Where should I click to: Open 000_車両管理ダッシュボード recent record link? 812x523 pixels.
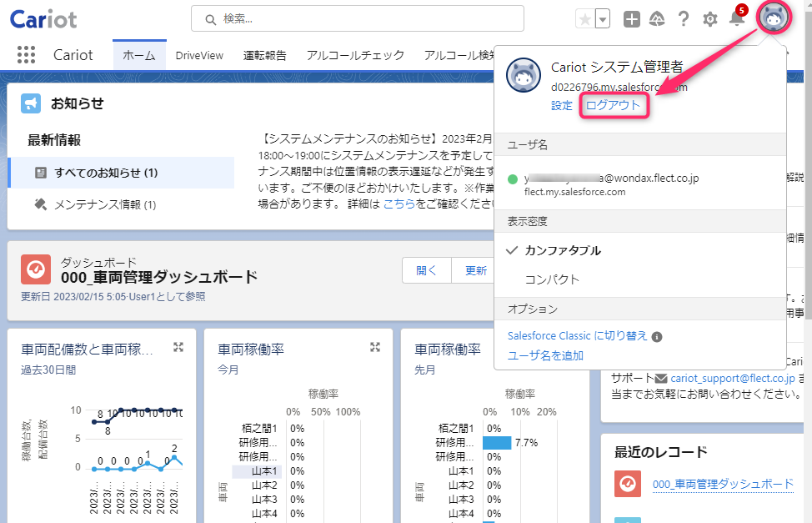click(x=723, y=484)
